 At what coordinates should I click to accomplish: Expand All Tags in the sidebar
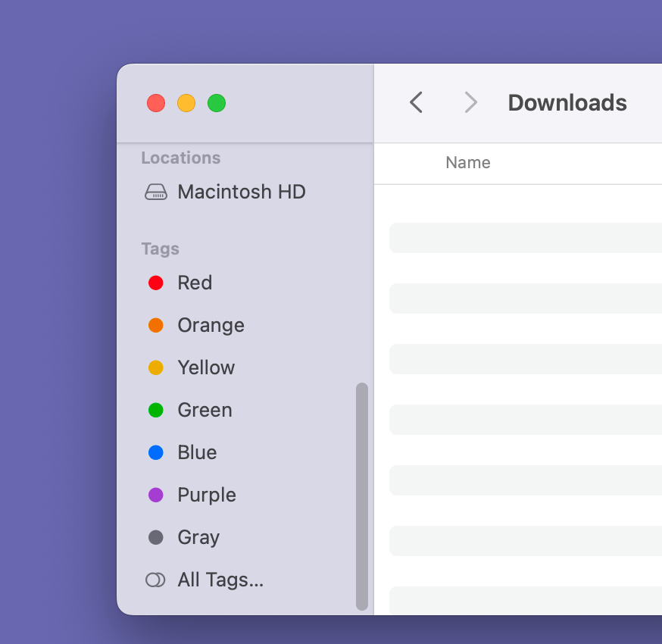[220, 580]
